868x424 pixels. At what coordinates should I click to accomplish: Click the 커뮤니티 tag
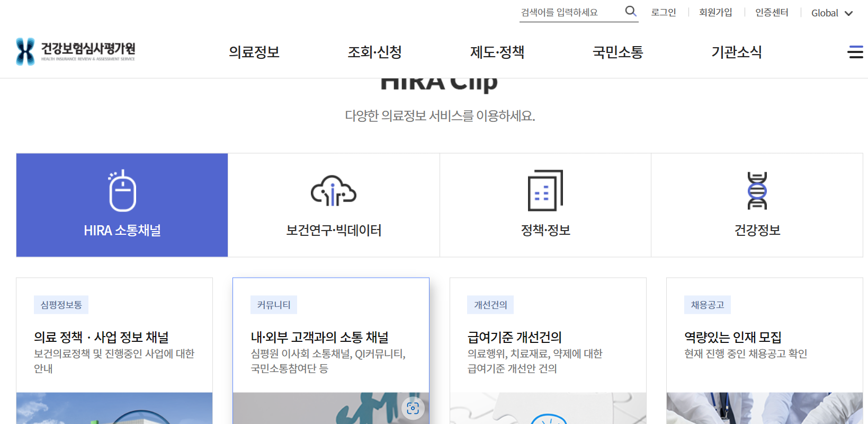click(274, 305)
